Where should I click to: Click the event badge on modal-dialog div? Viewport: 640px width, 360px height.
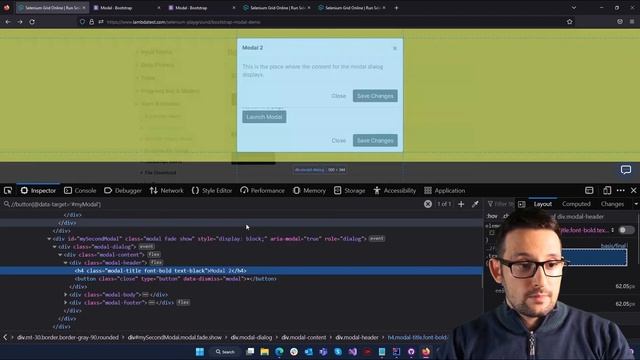146,247
